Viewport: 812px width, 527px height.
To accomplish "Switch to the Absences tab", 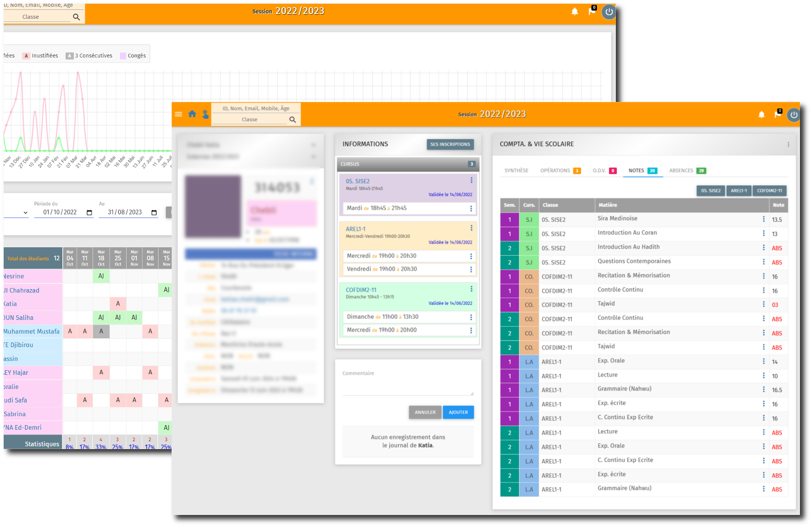I will tap(687, 171).
